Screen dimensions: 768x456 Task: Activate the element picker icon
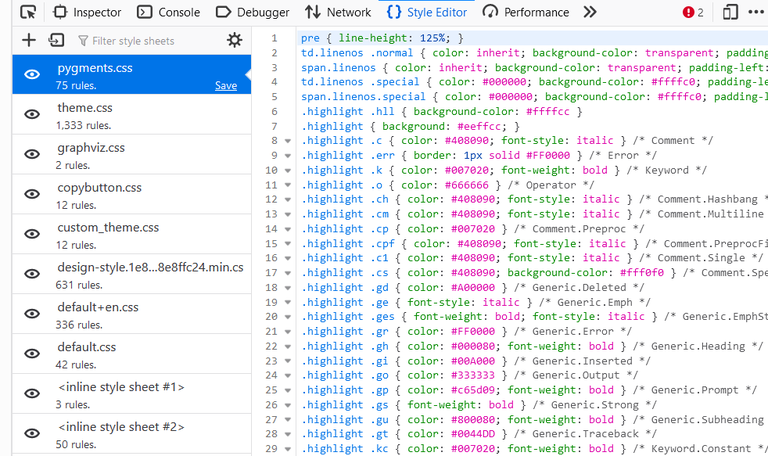(28, 12)
